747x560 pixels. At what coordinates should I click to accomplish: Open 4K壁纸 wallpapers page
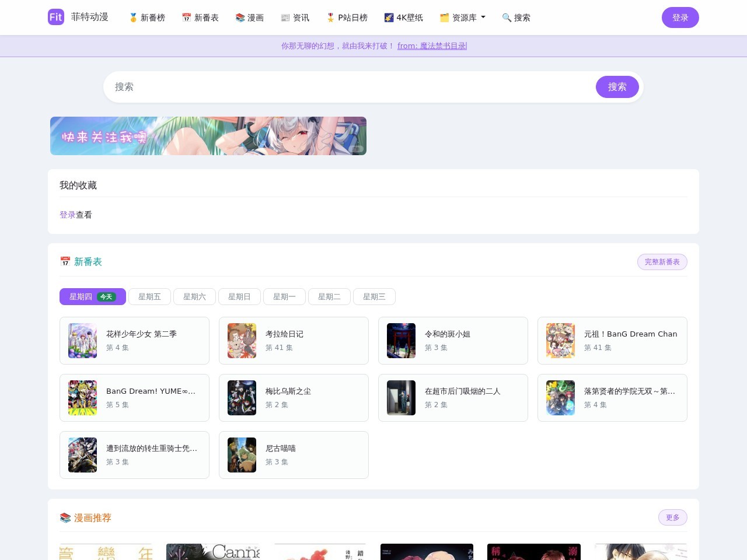click(x=403, y=17)
